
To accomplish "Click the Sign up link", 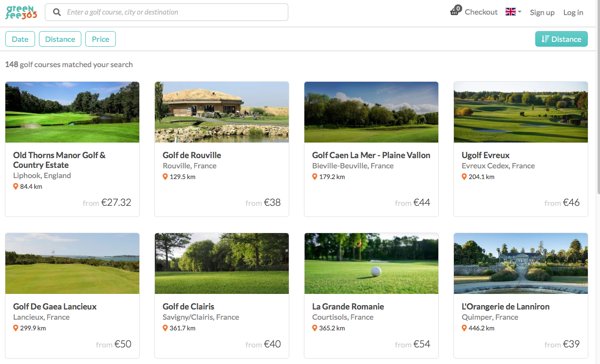I will tap(542, 12).
